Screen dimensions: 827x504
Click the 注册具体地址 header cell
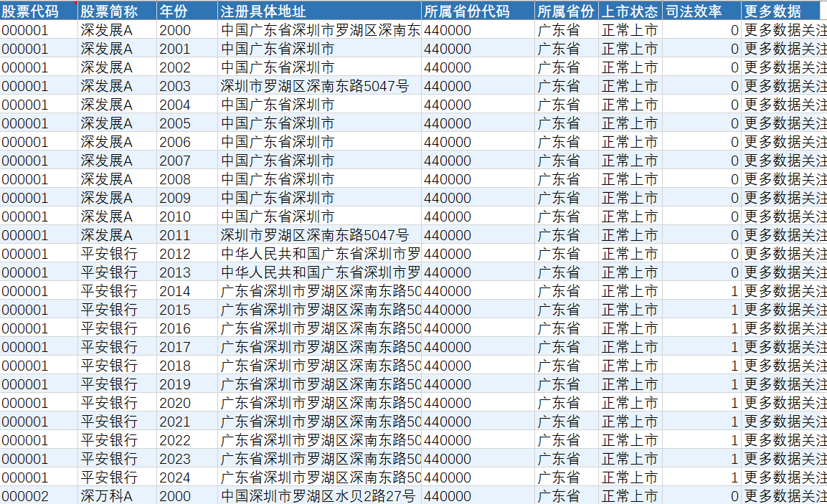coord(319,11)
